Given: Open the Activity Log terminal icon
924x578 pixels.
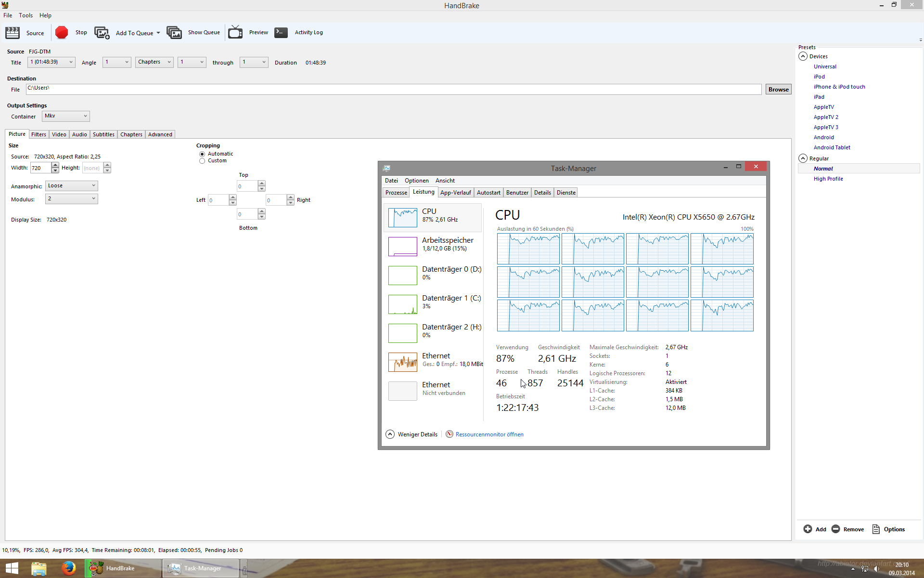Looking at the screenshot, I should coord(281,33).
